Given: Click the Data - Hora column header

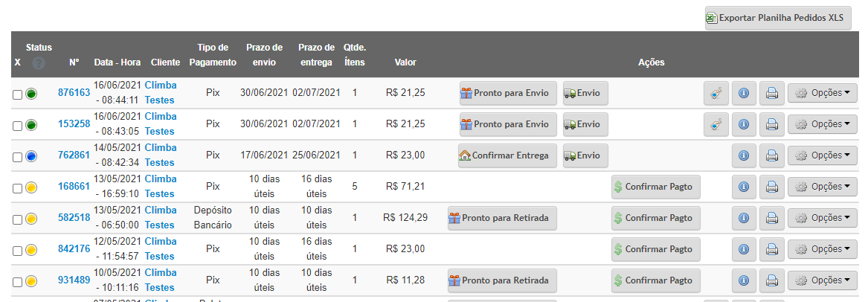Looking at the screenshot, I should [118, 62].
